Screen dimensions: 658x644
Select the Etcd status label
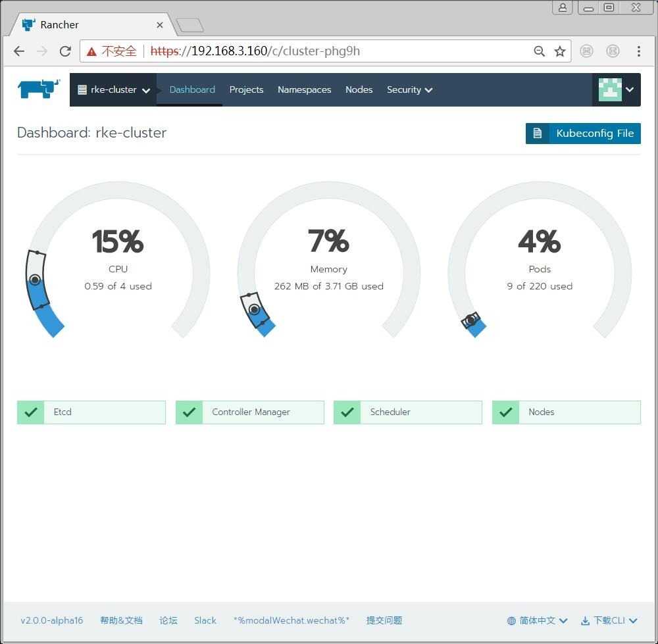tap(63, 412)
